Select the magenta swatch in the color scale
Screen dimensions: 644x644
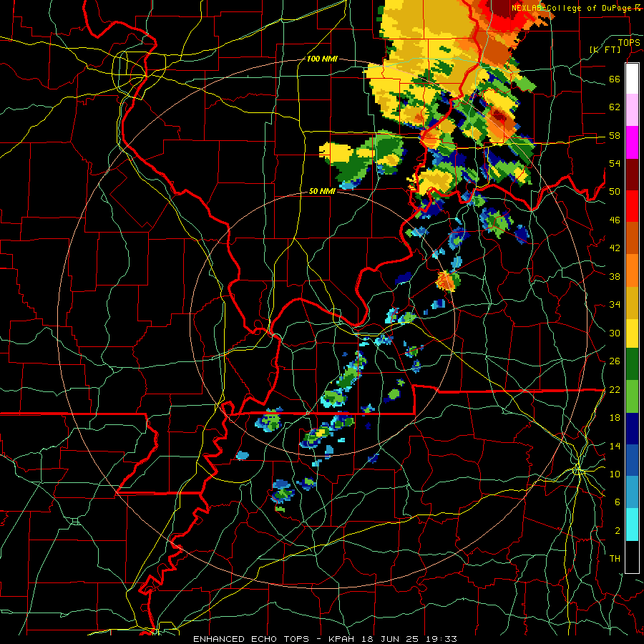click(x=632, y=142)
